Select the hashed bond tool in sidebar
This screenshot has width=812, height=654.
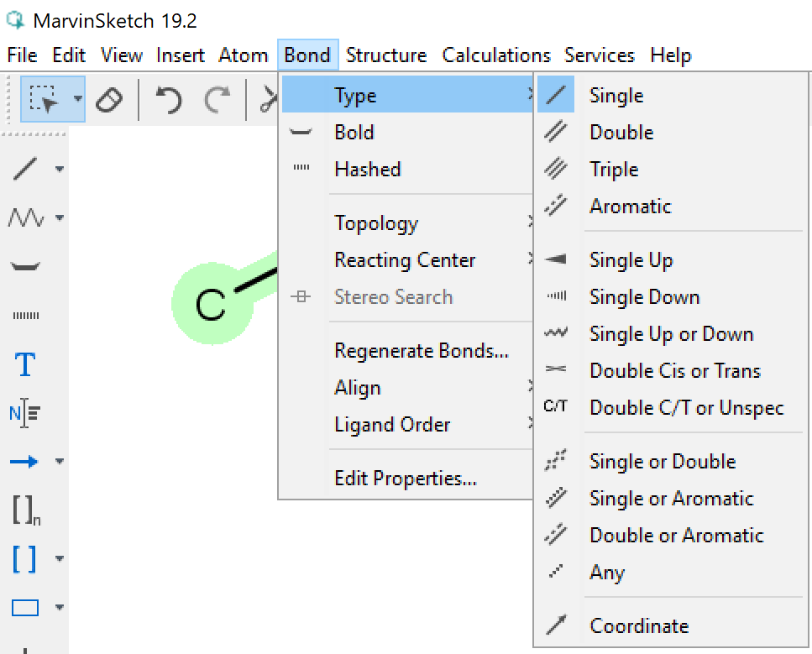[x=25, y=316]
